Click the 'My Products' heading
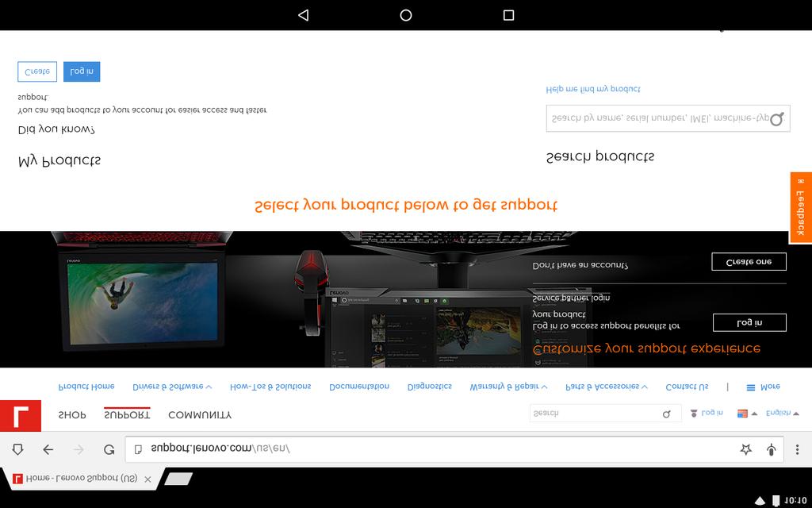The width and height of the screenshot is (812, 508). [x=59, y=160]
